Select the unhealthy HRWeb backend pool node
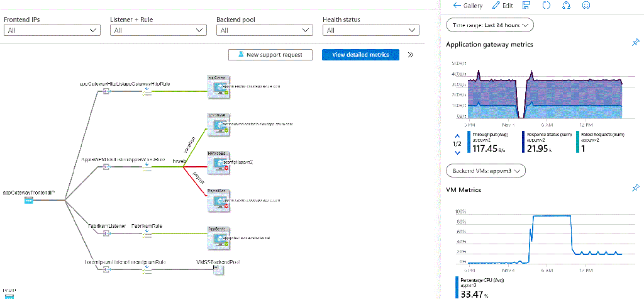This screenshot has width=644, height=299. 218,163
